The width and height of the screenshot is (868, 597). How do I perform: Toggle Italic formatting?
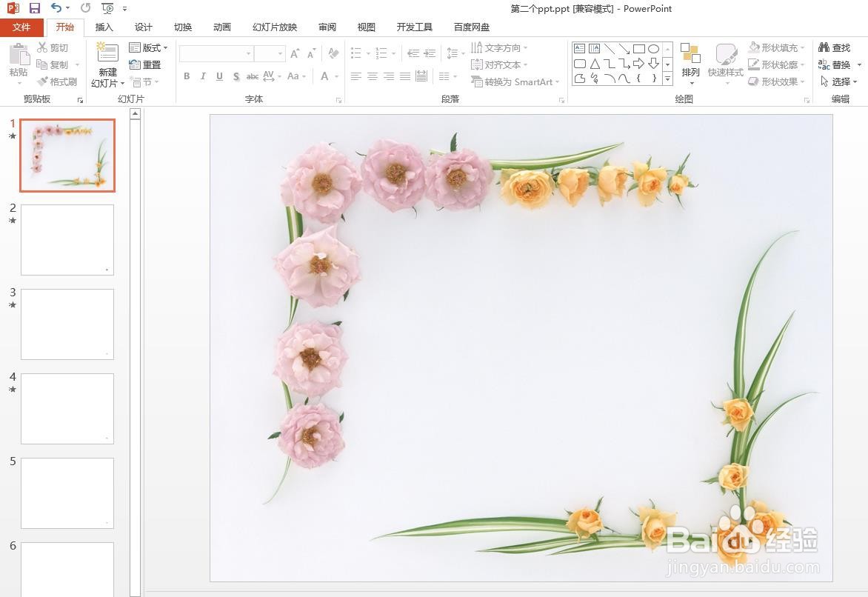point(203,76)
